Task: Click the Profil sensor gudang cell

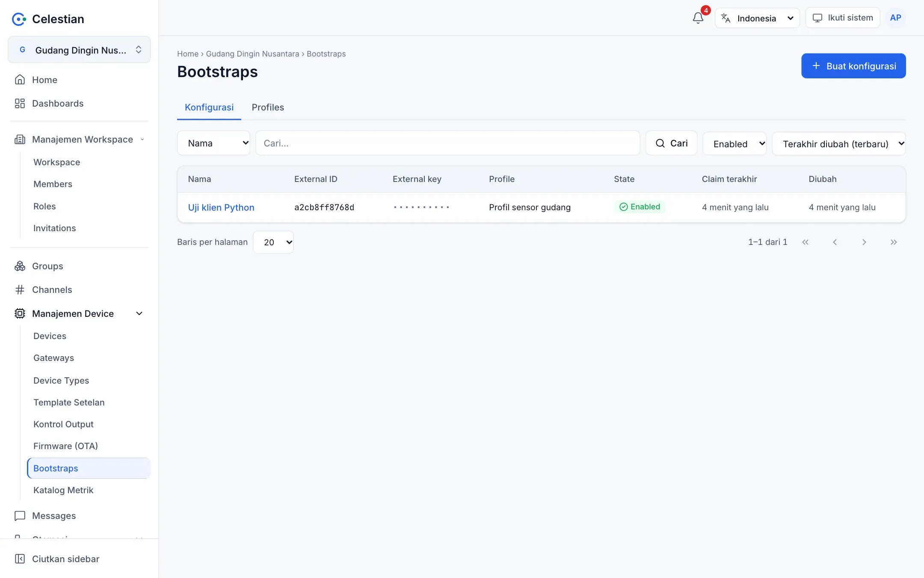Action: [530, 207]
